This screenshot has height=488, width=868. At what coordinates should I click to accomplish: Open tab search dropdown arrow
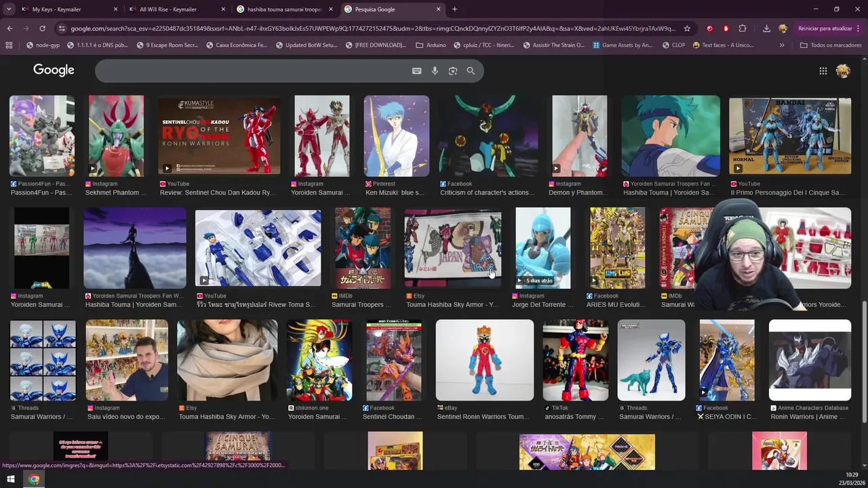(x=8, y=9)
